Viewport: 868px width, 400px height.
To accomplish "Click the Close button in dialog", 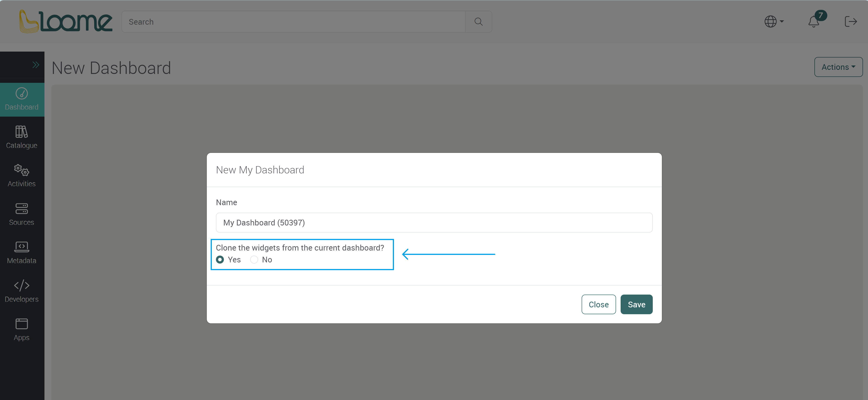I will [x=599, y=305].
